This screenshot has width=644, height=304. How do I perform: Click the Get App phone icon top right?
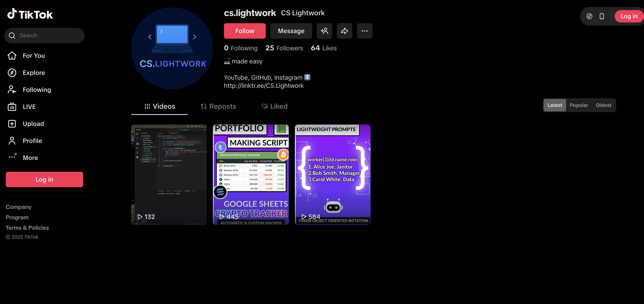[x=601, y=16]
